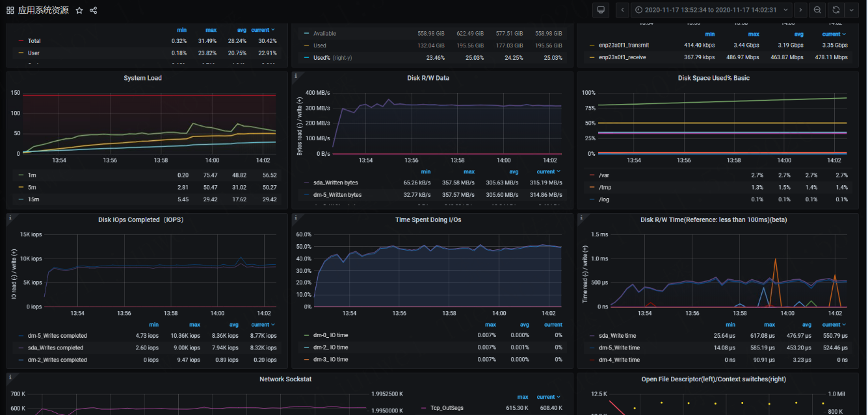
Task: Click the share dashboard icon
Action: click(x=94, y=10)
